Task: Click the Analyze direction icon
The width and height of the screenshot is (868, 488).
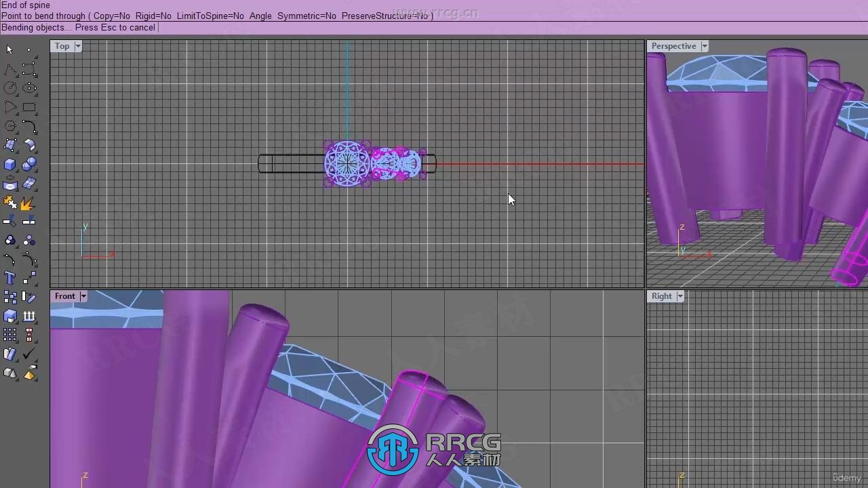Action: (x=9, y=354)
